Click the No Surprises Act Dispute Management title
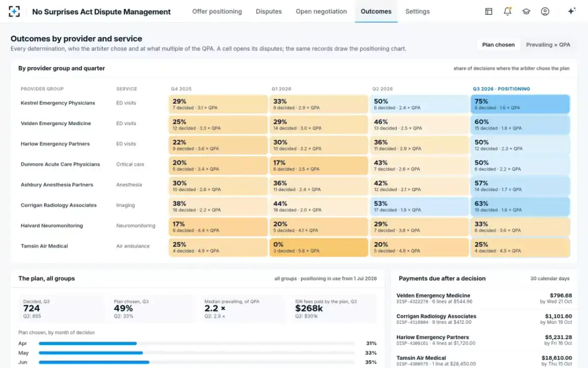The image size is (588, 368). click(101, 12)
